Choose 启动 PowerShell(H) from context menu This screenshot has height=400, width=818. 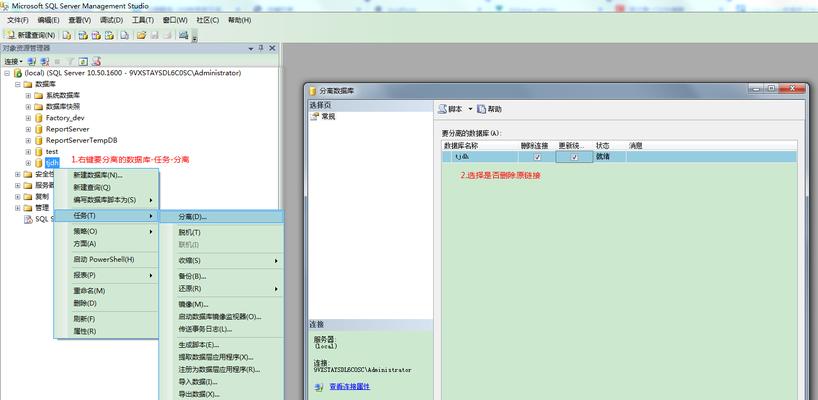tap(106, 259)
